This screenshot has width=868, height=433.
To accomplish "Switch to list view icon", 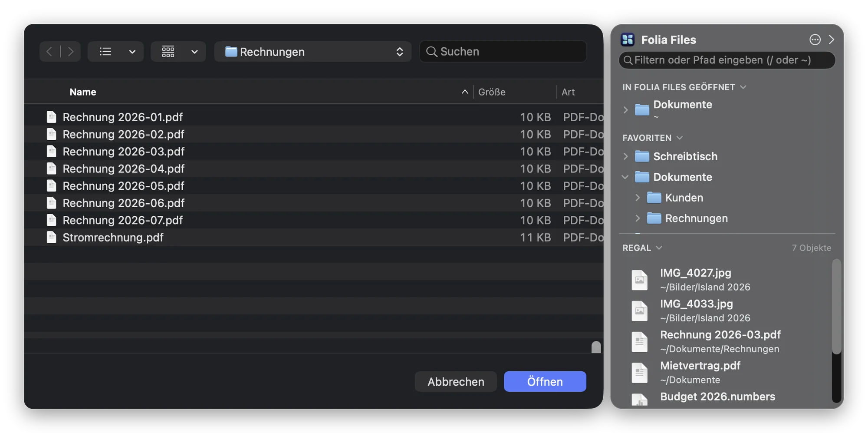I will [105, 52].
